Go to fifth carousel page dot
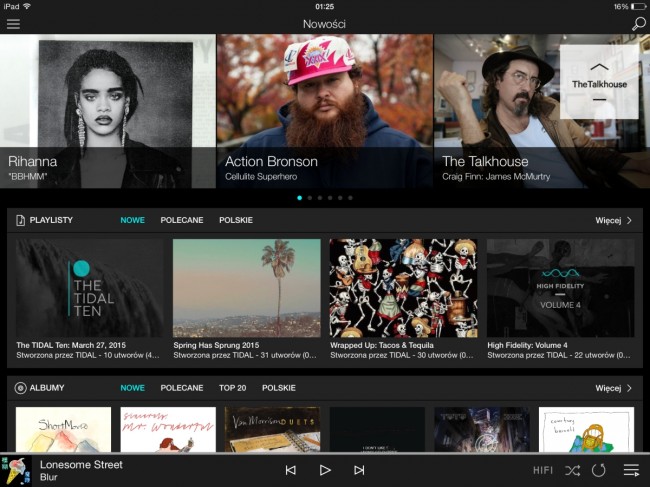This screenshot has height=487, width=650. [340, 198]
